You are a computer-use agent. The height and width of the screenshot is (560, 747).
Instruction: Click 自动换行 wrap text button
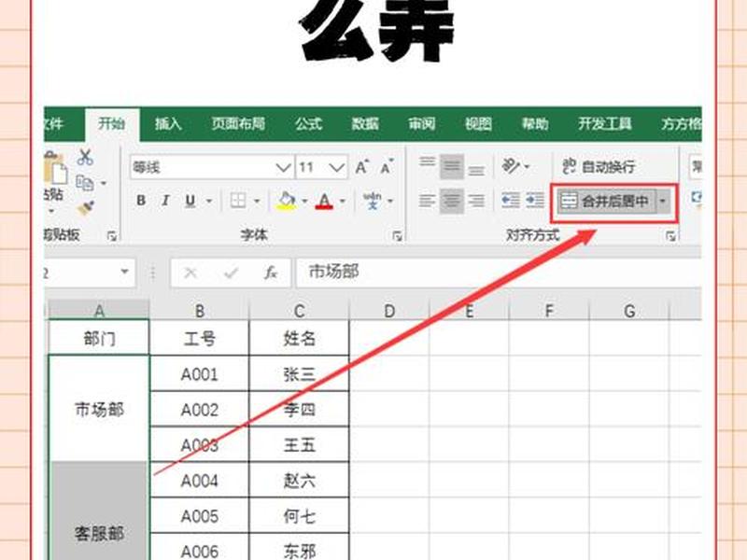599,167
